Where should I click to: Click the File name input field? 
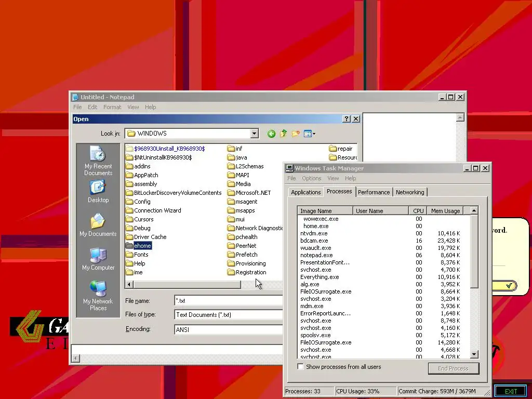point(229,301)
